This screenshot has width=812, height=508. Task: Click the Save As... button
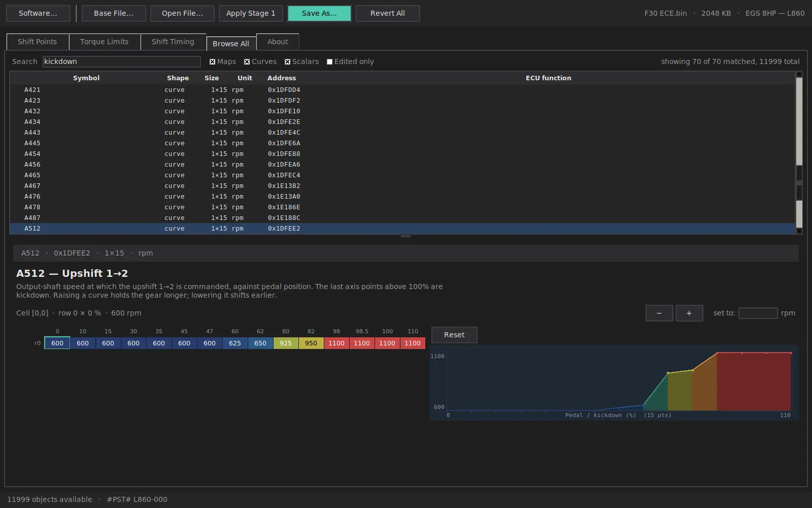coord(319,13)
